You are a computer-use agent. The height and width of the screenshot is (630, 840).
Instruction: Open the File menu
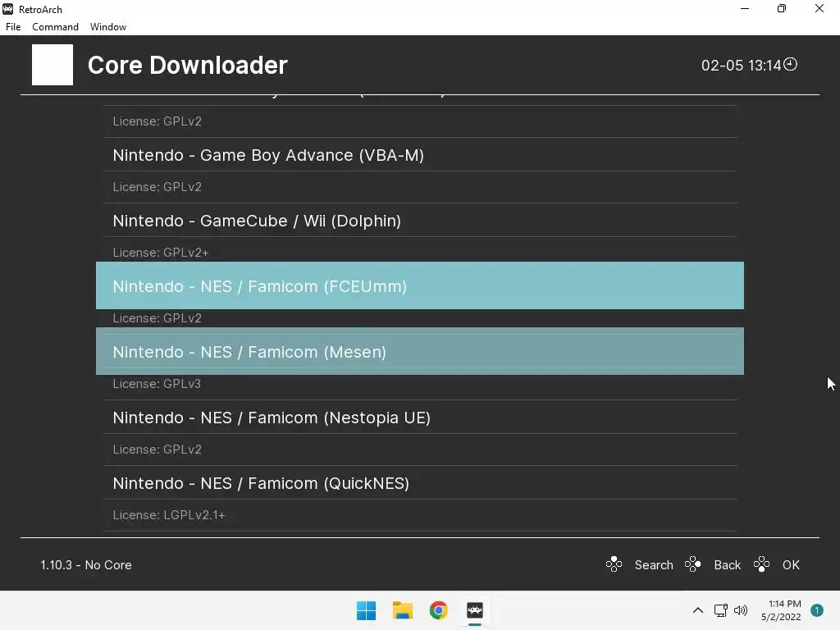(x=13, y=27)
